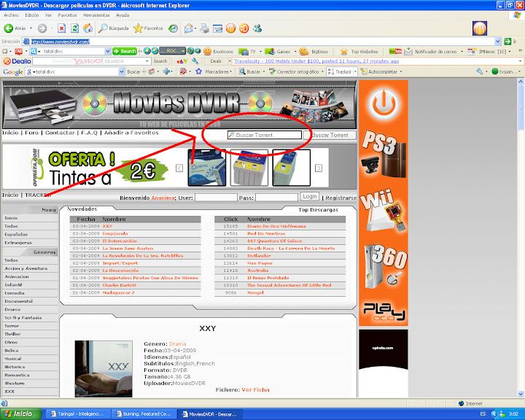Screen dimensions: 525x420
Task: Click the previous arrow in the ink banner
Action: click(179, 168)
